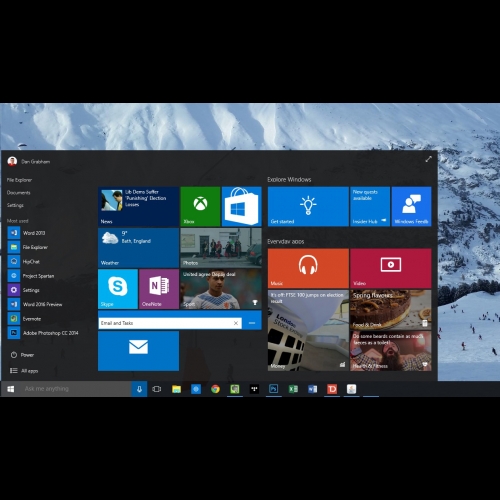Open Documents from Start menu
Screen dimensions: 500x500
tap(19, 193)
